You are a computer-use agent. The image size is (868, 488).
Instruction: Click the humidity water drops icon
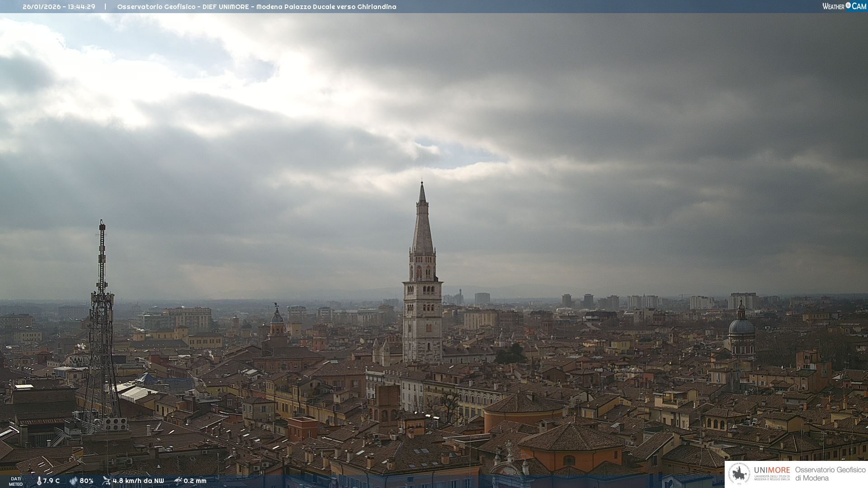pyautogui.click(x=73, y=481)
